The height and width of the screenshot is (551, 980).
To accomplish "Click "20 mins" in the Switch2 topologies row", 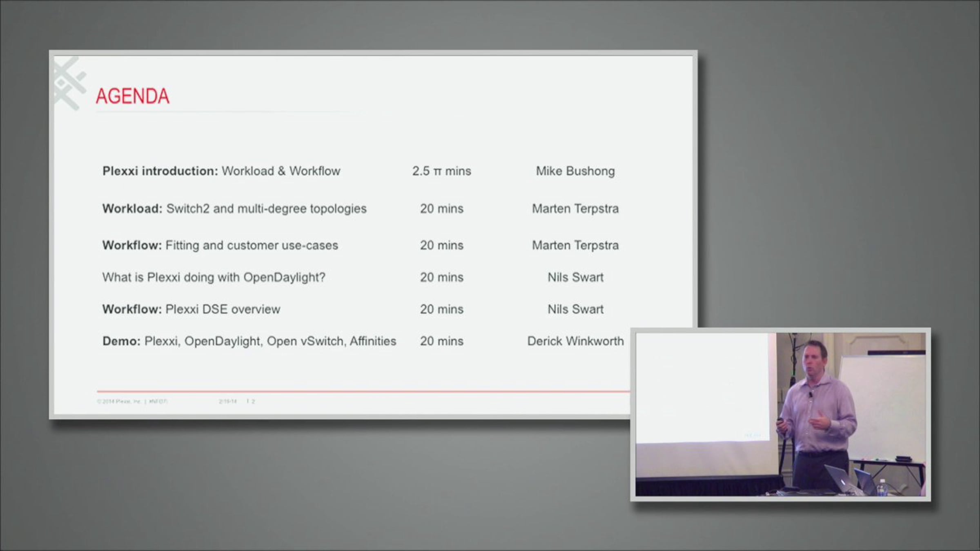I will (442, 209).
